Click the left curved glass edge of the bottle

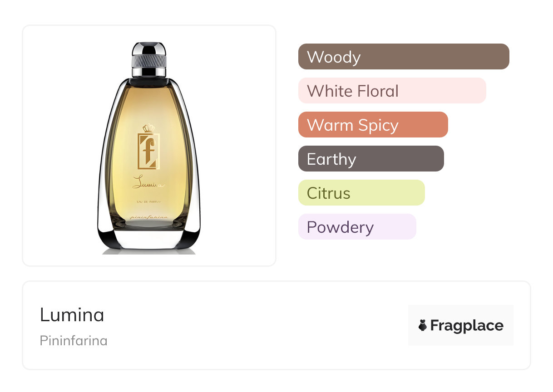pyautogui.click(x=105, y=181)
